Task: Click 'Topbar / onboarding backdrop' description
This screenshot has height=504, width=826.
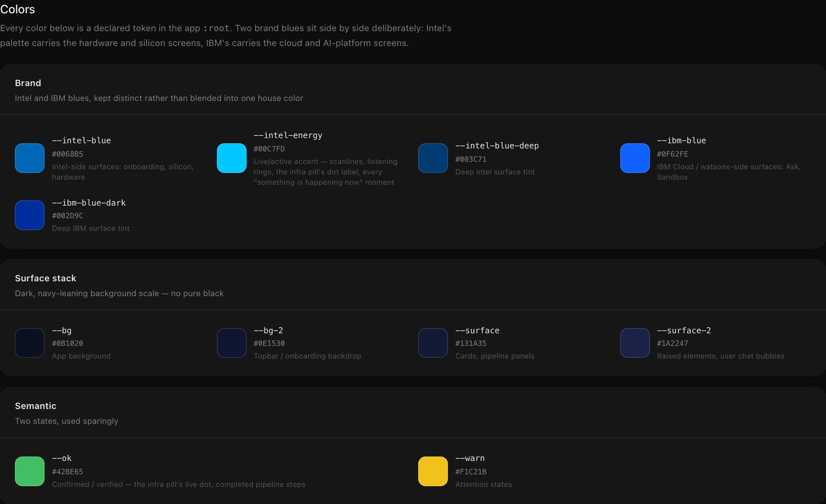Action: (308, 356)
